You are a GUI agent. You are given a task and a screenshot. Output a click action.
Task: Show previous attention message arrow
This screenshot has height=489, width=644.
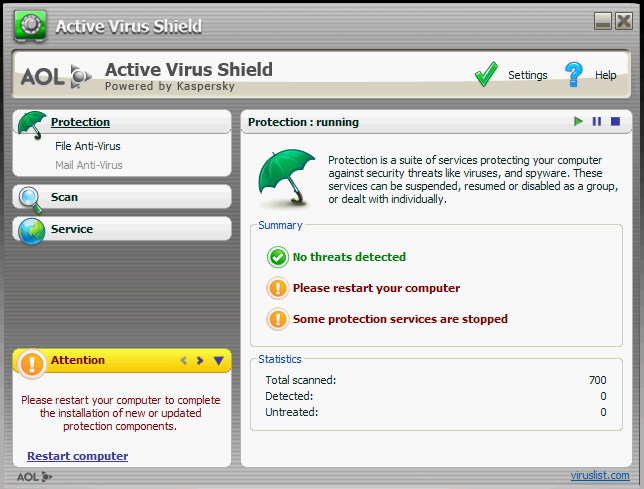pos(184,360)
